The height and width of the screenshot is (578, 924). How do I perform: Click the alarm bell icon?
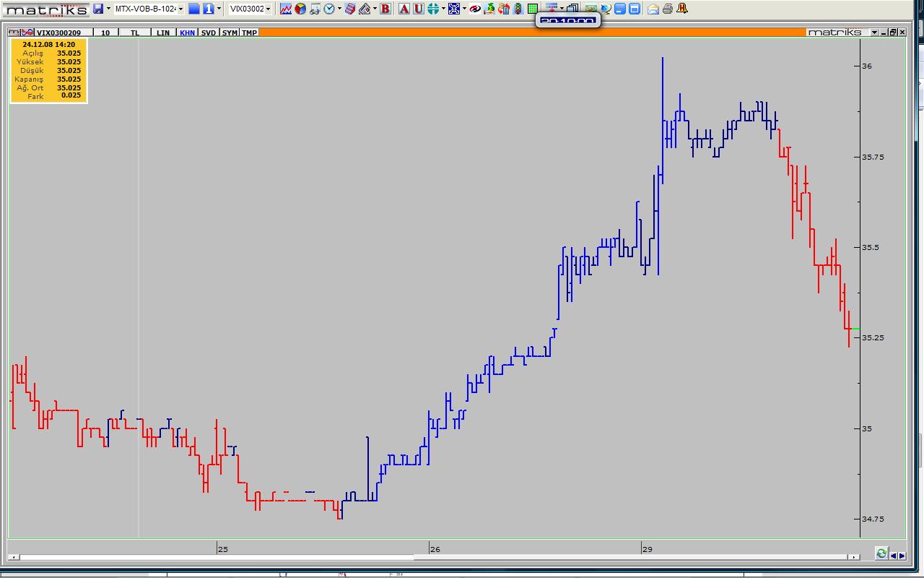tap(682, 9)
